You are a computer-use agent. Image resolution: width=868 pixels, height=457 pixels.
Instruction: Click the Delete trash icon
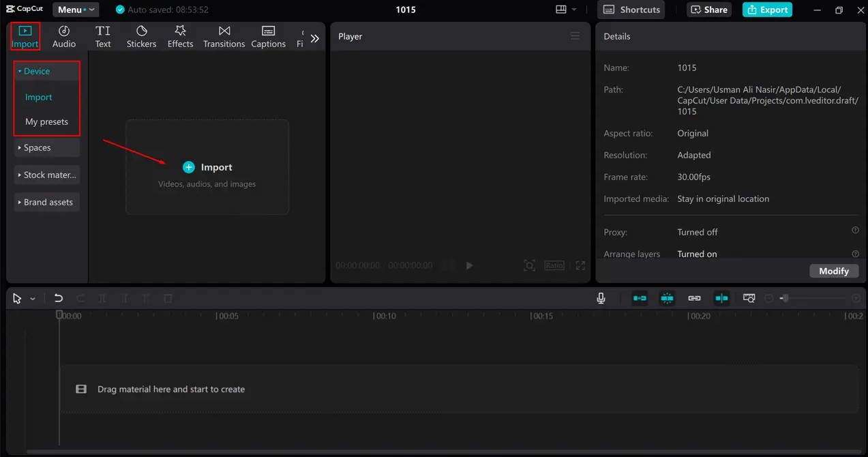click(168, 298)
